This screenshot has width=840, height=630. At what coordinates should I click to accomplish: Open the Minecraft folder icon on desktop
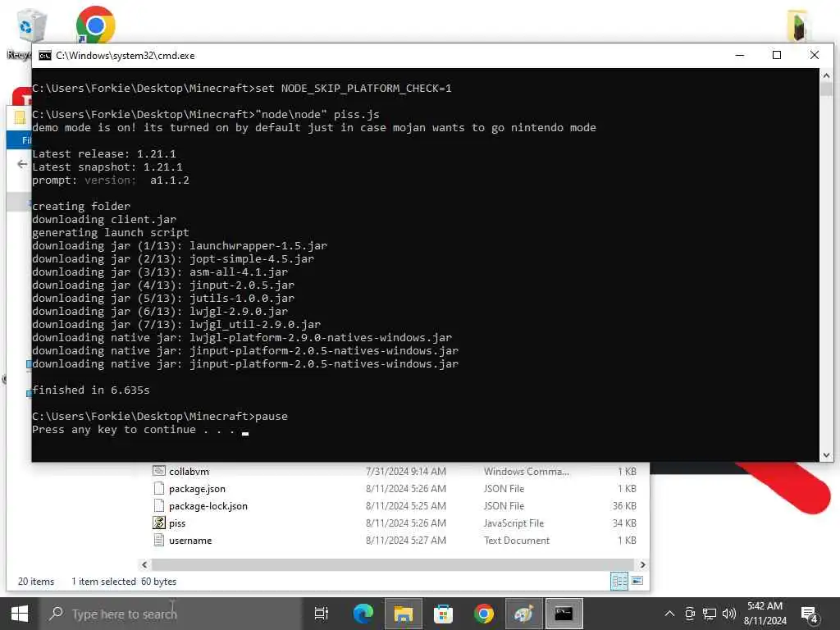click(x=798, y=25)
